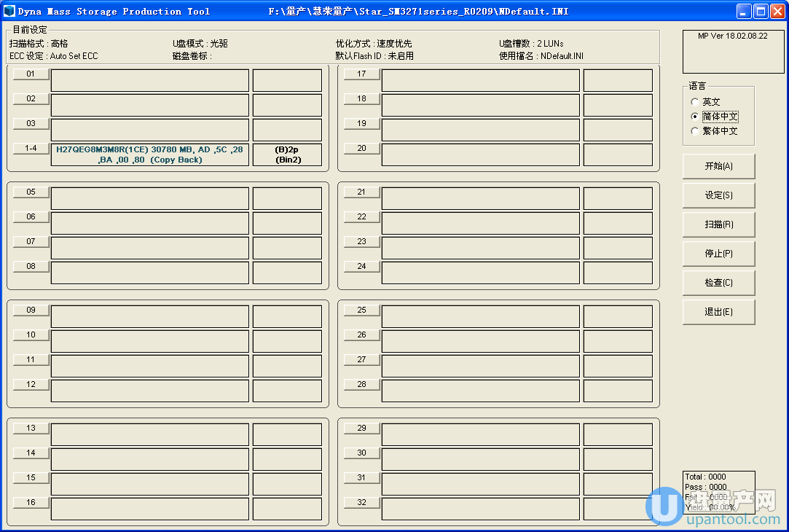Click the 扫描(R) scan button

coord(718,224)
